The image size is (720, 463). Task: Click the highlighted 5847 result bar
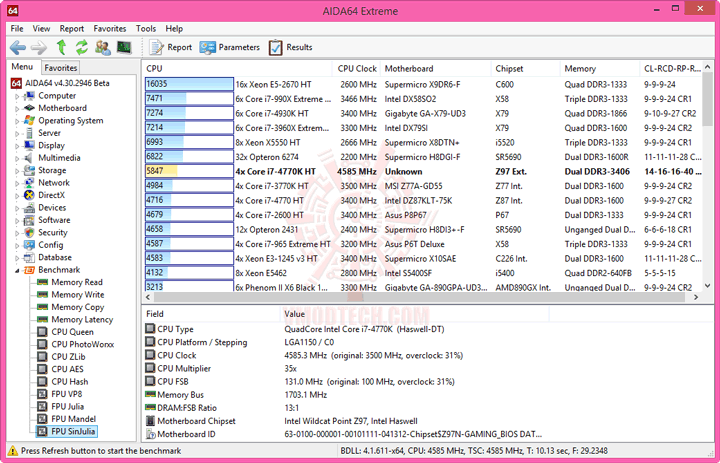click(x=189, y=171)
